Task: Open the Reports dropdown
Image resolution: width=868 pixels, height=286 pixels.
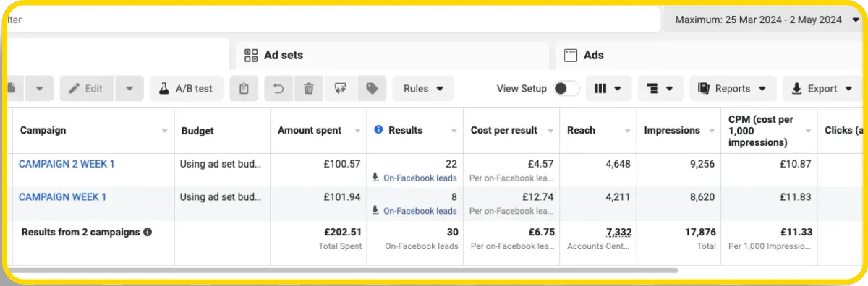Action: pyautogui.click(x=733, y=89)
